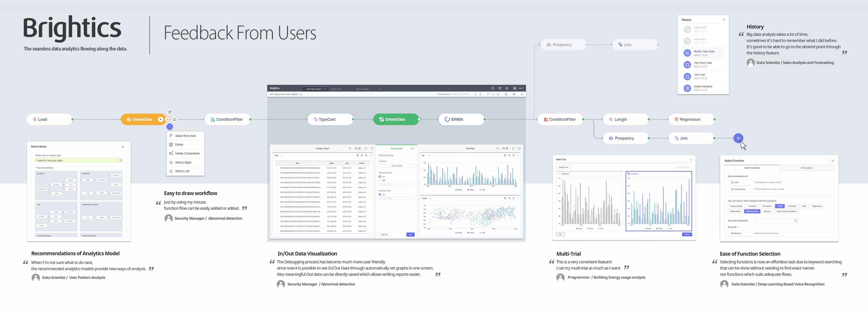
Task: Select Null radio under Missing String
Action: pyautogui.click(x=380, y=195)
